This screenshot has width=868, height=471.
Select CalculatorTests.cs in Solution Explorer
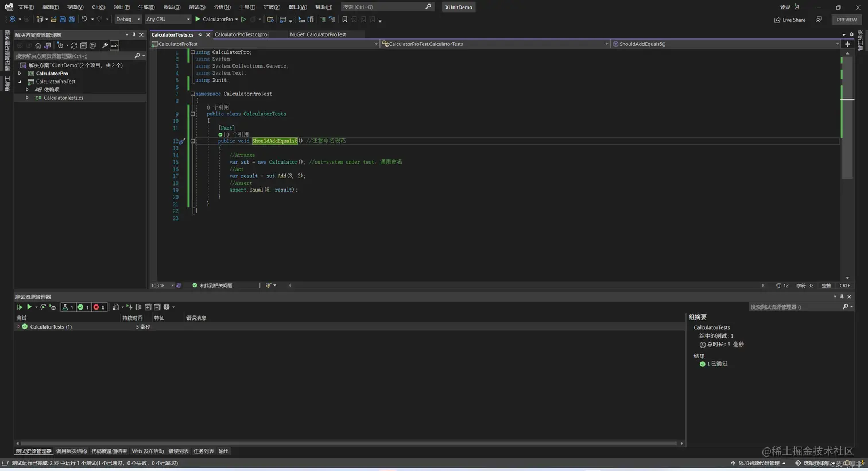point(63,98)
